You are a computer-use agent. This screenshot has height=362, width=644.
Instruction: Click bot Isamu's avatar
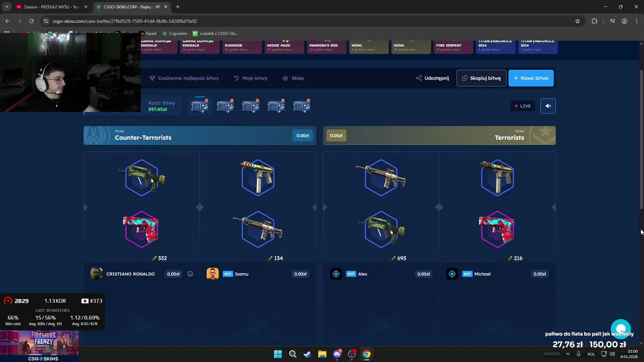pyautogui.click(x=212, y=274)
